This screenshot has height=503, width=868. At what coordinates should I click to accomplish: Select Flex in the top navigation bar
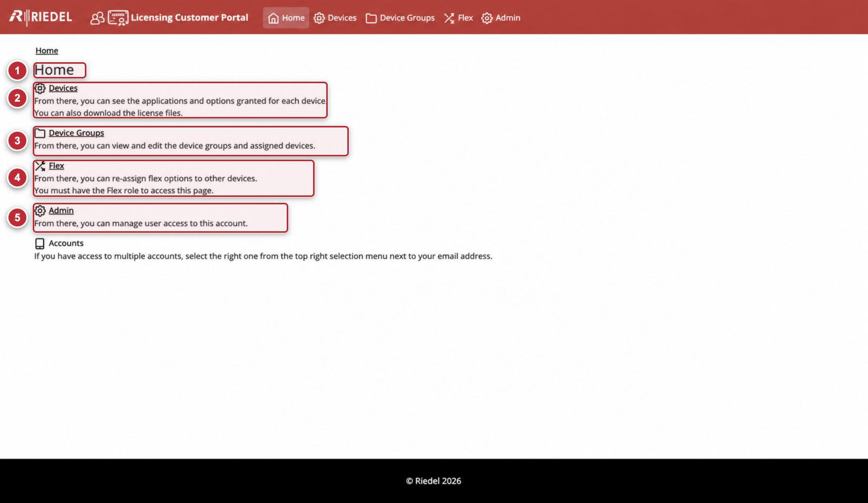coord(459,18)
